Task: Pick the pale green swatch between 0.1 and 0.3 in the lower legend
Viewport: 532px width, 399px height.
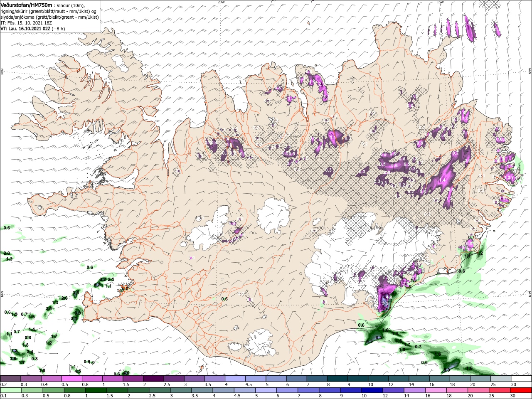Action: point(11,390)
